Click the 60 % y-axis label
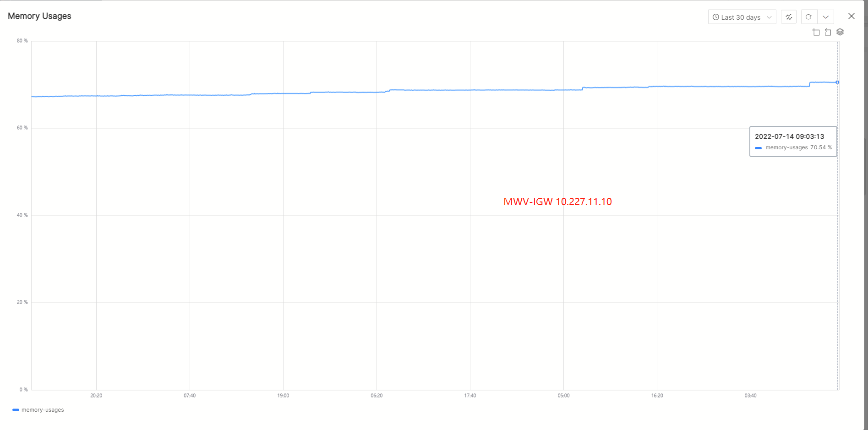 (22, 128)
